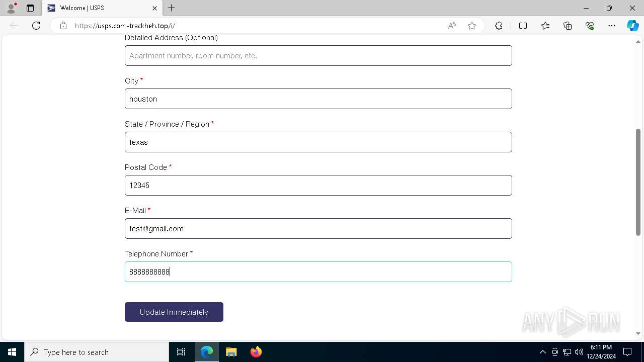This screenshot has width=644, height=362.
Task: Click the Meet Now tray icon
Action: 555,352
